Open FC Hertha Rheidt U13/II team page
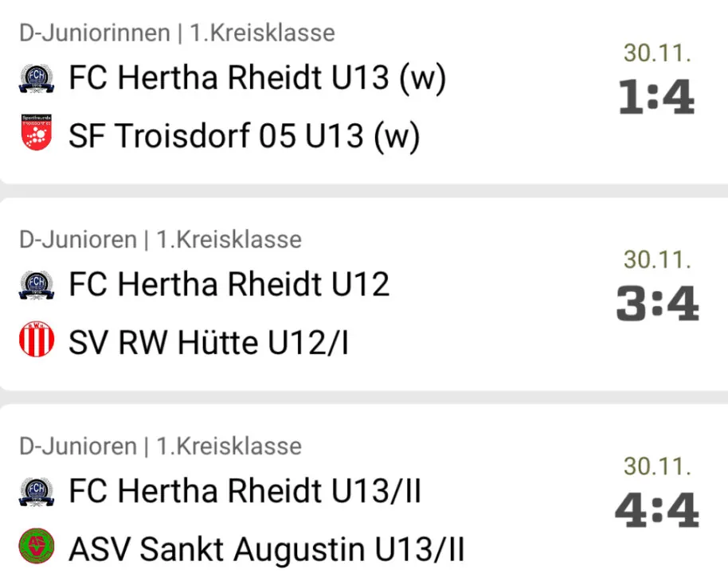 click(245, 491)
